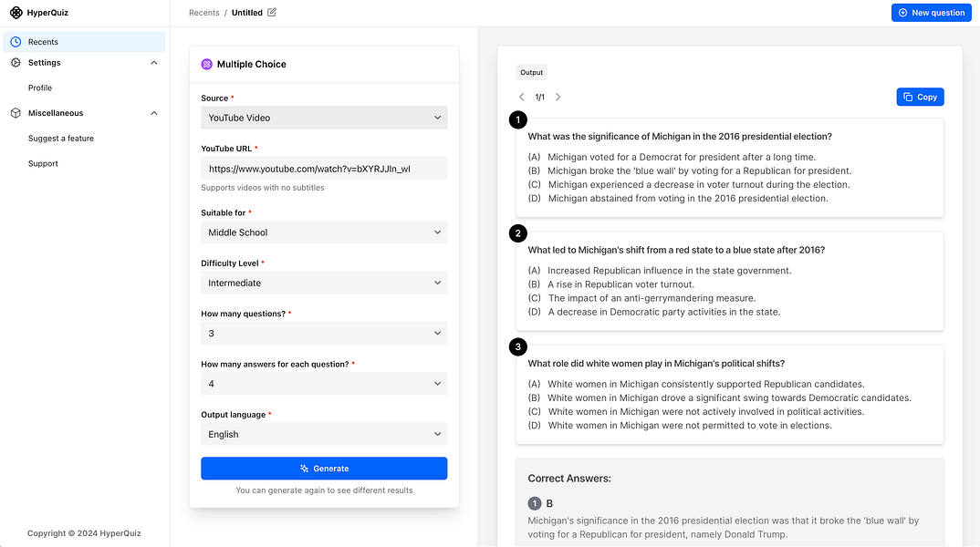Click the HyperQuiz logo icon

[16, 13]
